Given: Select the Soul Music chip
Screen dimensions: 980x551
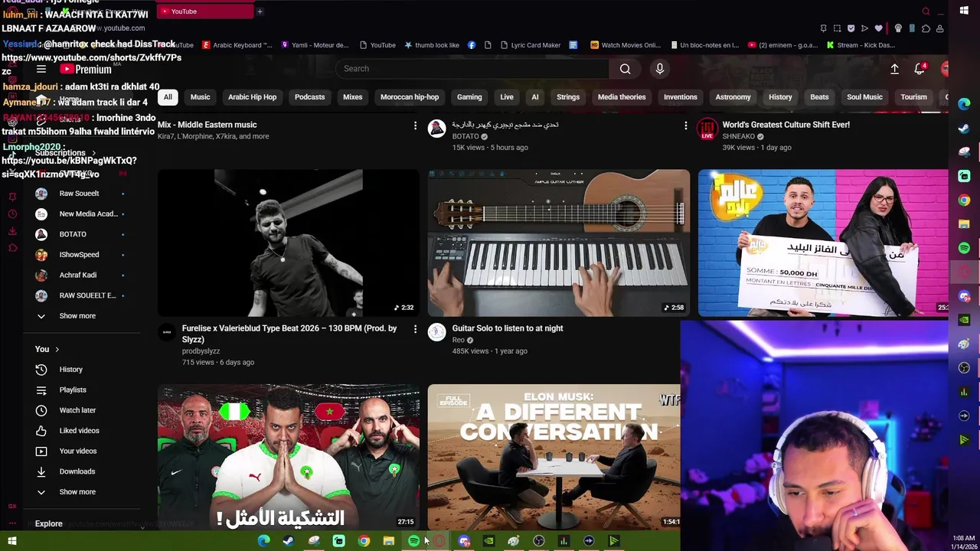Looking at the screenshot, I should (864, 97).
